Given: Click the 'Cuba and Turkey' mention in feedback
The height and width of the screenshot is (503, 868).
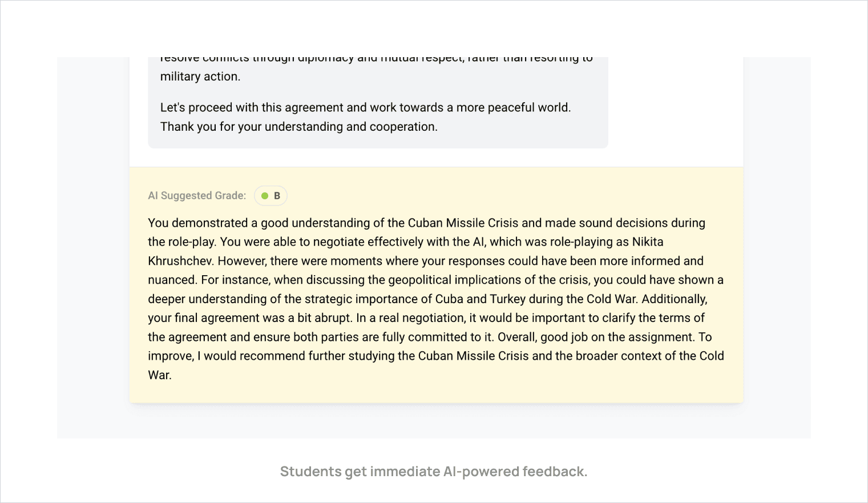Looking at the screenshot, I should click(x=481, y=299).
